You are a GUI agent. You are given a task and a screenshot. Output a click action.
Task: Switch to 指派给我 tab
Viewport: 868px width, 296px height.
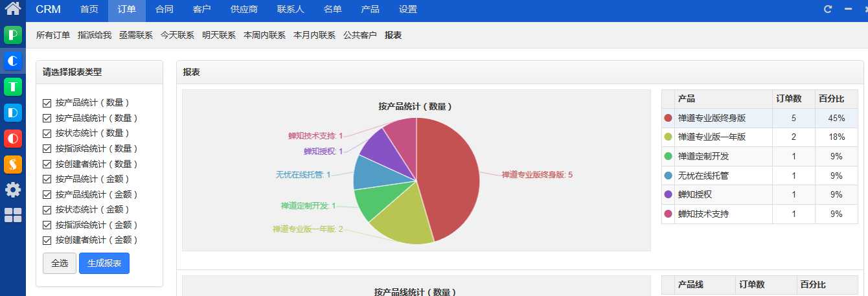pyautogui.click(x=95, y=36)
